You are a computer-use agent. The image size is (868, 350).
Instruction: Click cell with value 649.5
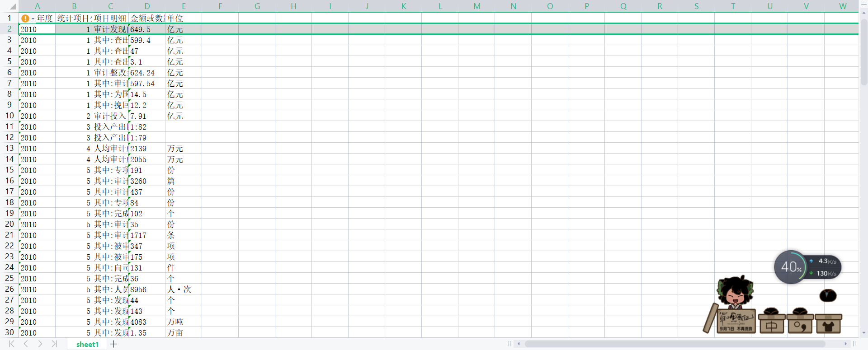tap(147, 29)
